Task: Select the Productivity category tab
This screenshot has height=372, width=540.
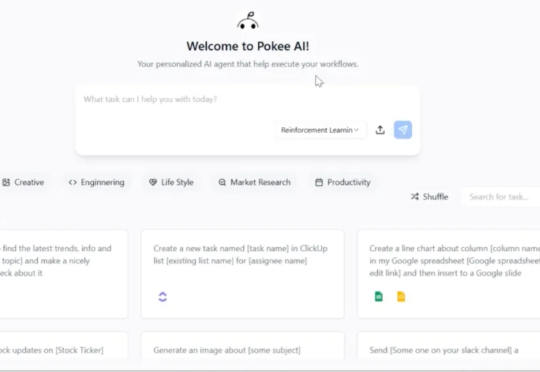Action: (x=343, y=182)
